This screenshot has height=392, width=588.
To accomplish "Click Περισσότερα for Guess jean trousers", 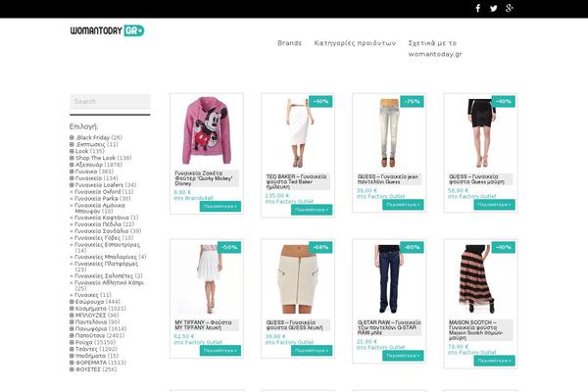I will (x=403, y=205).
